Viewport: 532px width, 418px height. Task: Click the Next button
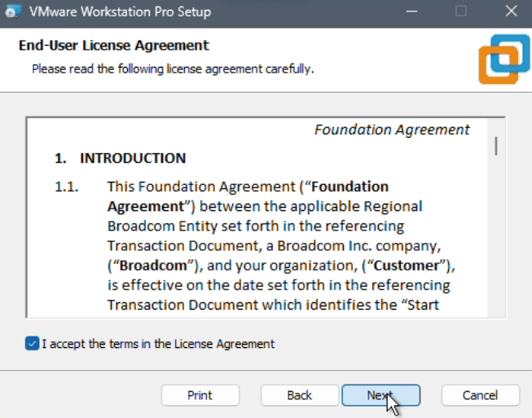[380, 395]
